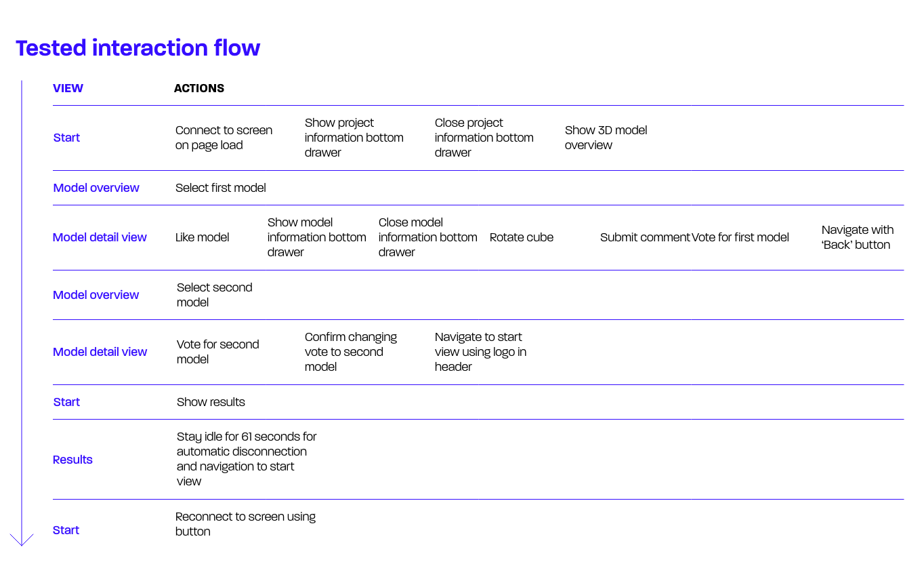The width and height of the screenshot is (924, 583).
Task: Click the "Submit comment" action
Action: point(644,237)
